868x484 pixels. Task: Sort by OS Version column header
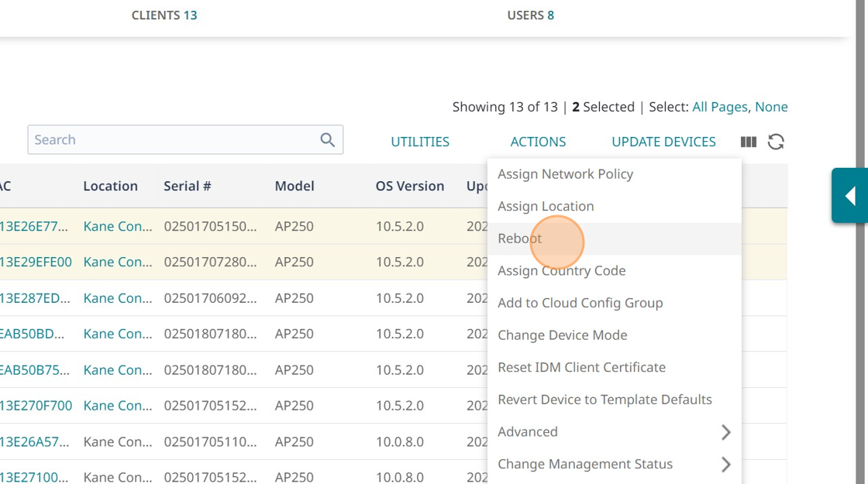coord(410,187)
